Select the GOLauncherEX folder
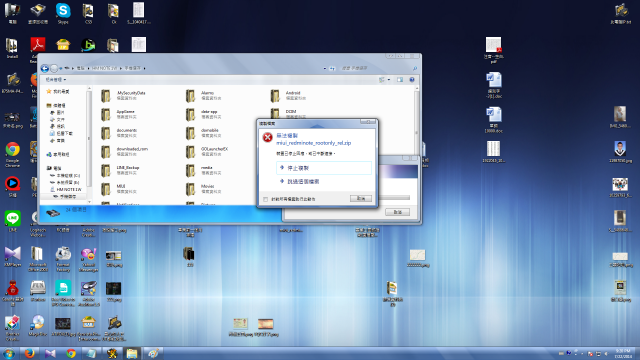Viewport: 640px width, 360px height. [x=207, y=152]
